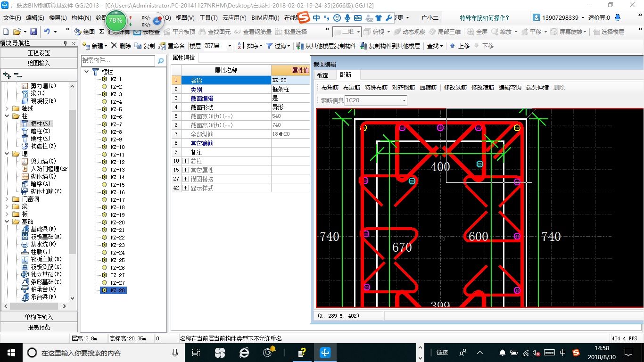Screen dimensions: 644x362
Task: Open 工程设置 navigation section
Action: click(39, 53)
